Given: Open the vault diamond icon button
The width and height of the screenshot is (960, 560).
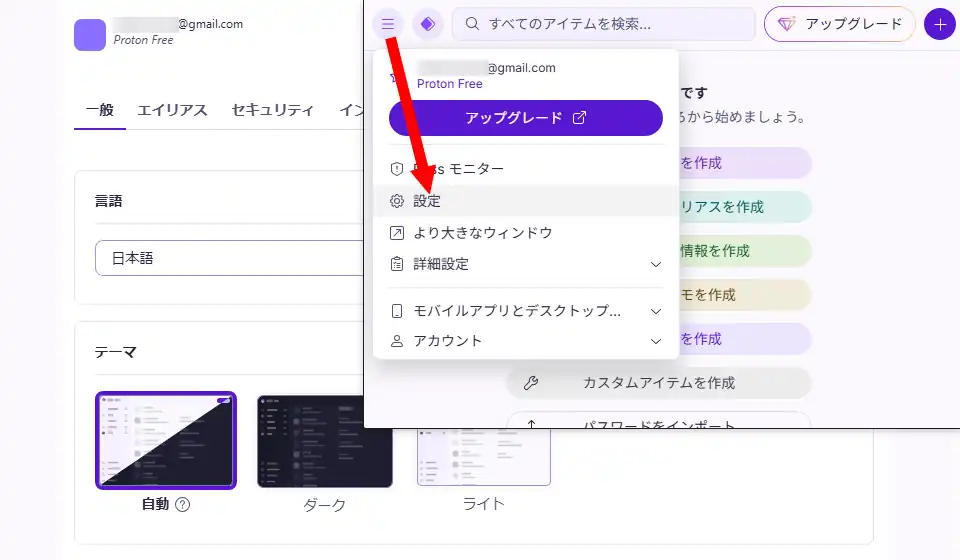Looking at the screenshot, I should 427,24.
